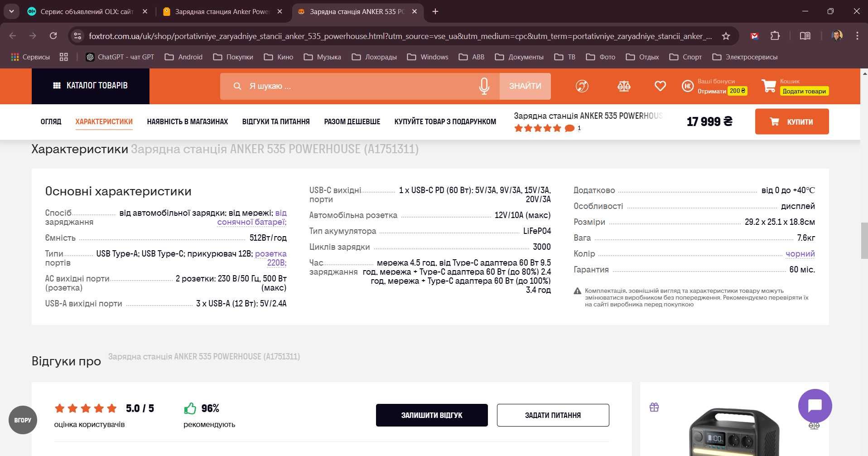Open the reading mode icon
This screenshot has width=868, height=456.
click(x=805, y=36)
